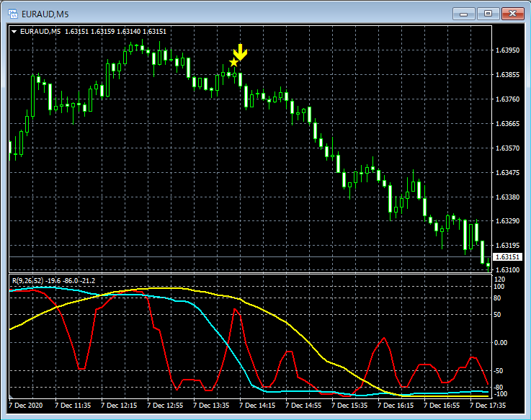Expand the triangle beside EURAUD,M5 label
This screenshot has width=531, height=420.
pos(14,31)
